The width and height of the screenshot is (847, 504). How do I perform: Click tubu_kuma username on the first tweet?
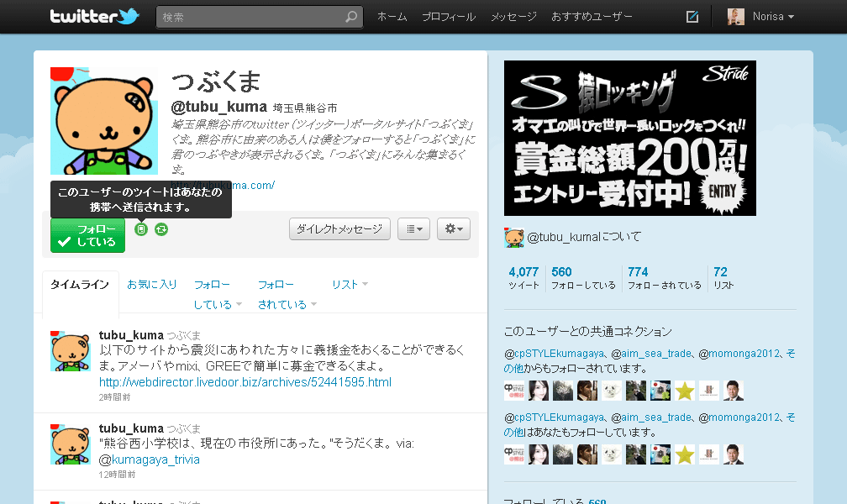click(131, 335)
